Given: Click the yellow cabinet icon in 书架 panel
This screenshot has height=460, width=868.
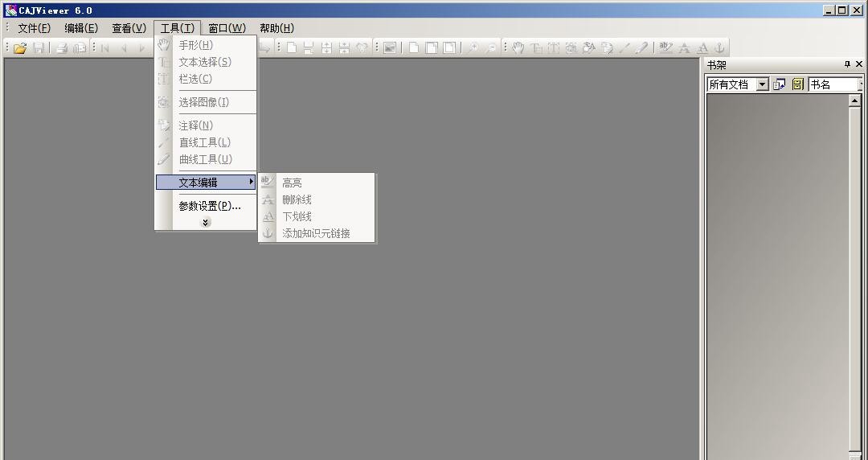Looking at the screenshot, I should click(x=798, y=84).
